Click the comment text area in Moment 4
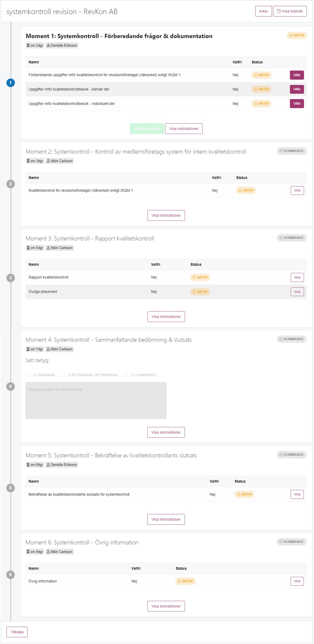The height and width of the screenshot is (644, 314). coord(96,400)
